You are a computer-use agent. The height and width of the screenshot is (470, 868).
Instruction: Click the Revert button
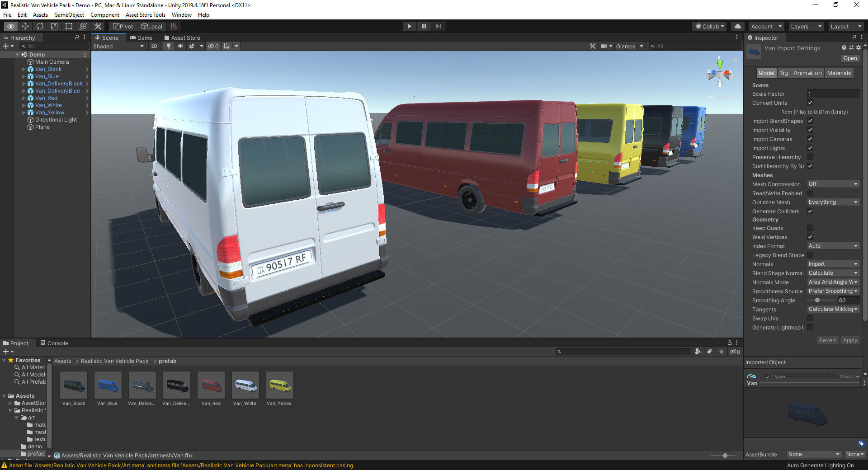pyautogui.click(x=827, y=340)
